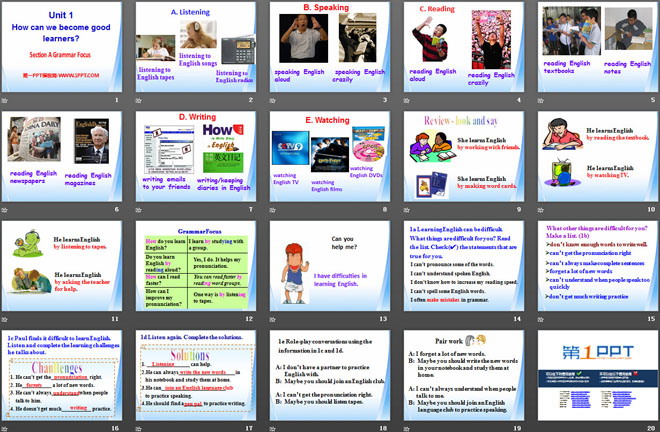Image resolution: width=660 pixels, height=432 pixels.
Task: Click the animation star icon under slide 16
Action: (x=4, y=429)
